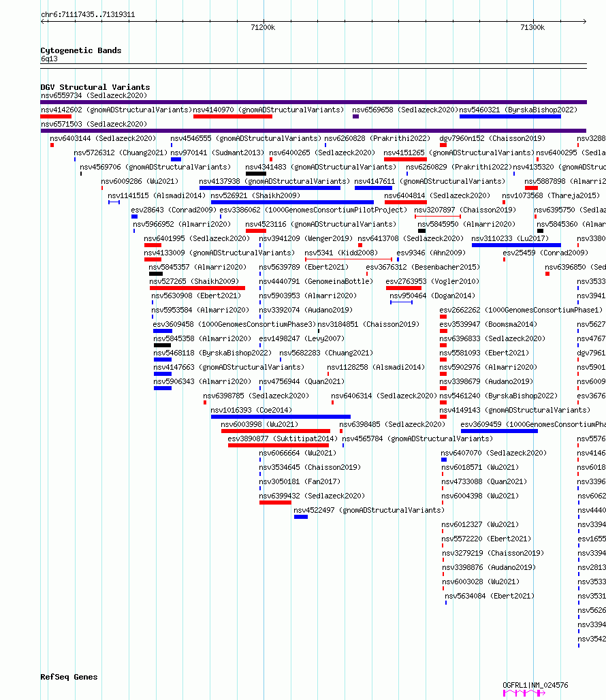Click the 71200k ruler position label

point(263,27)
